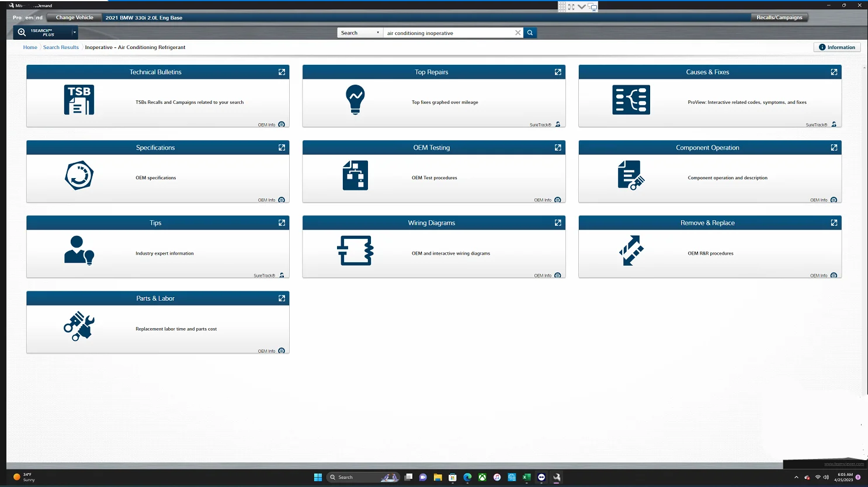868x487 pixels.
Task: Maximize the Specifications card
Action: point(282,148)
